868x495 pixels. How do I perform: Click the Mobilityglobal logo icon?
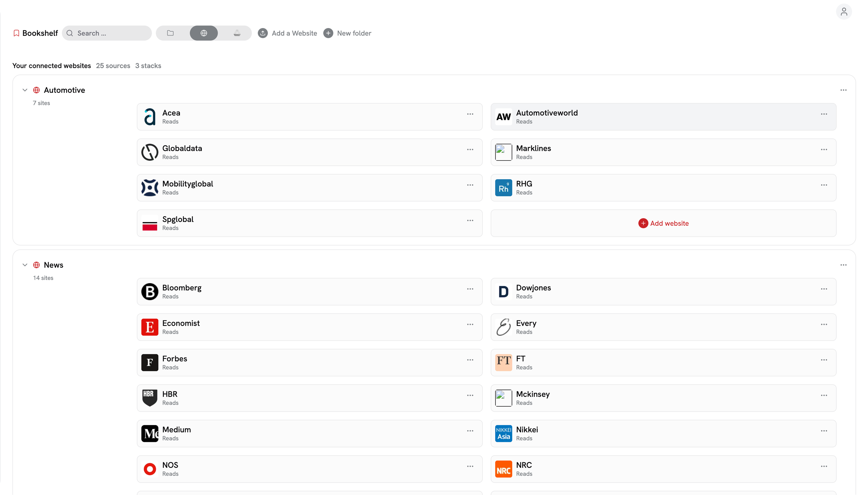pyautogui.click(x=150, y=188)
